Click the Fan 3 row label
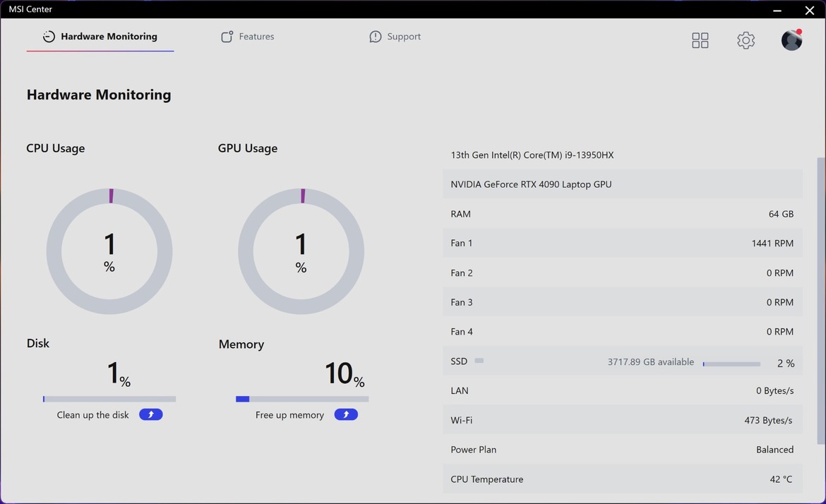 (462, 302)
